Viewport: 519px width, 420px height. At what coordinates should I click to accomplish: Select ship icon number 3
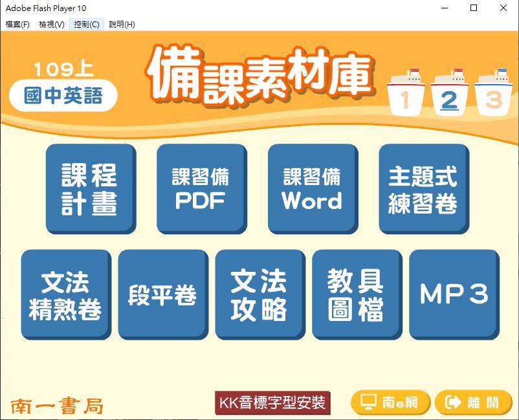click(494, 93)
